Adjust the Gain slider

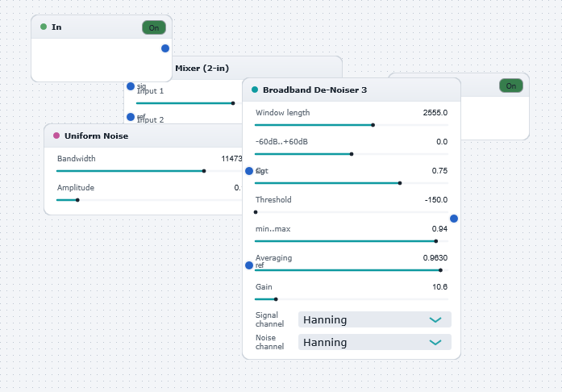(352, 299)
